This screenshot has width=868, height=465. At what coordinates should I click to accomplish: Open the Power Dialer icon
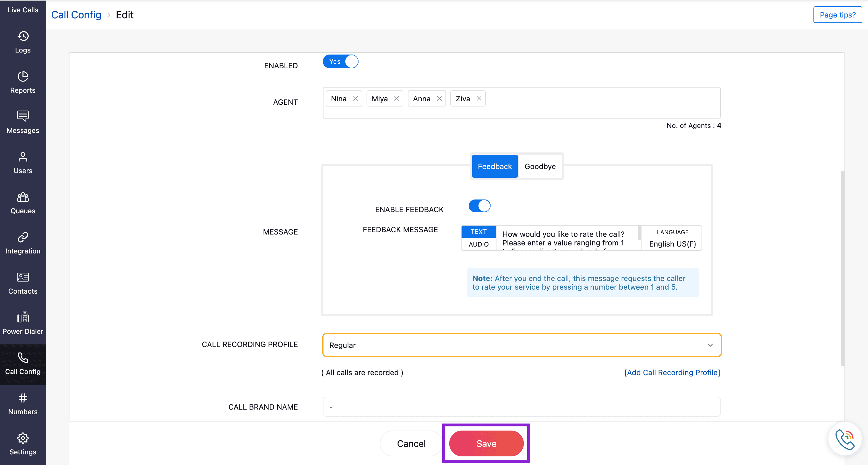click(23, 317)
